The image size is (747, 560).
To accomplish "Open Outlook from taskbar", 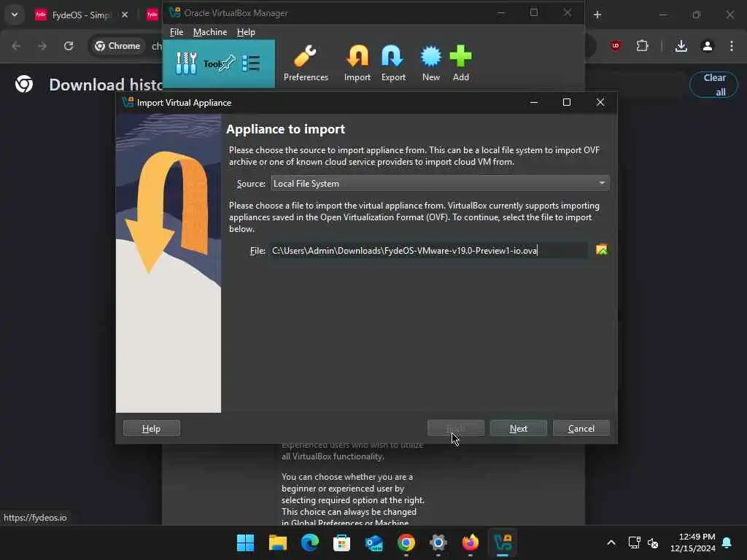I will pyautogui.click(x=374, y=542).
